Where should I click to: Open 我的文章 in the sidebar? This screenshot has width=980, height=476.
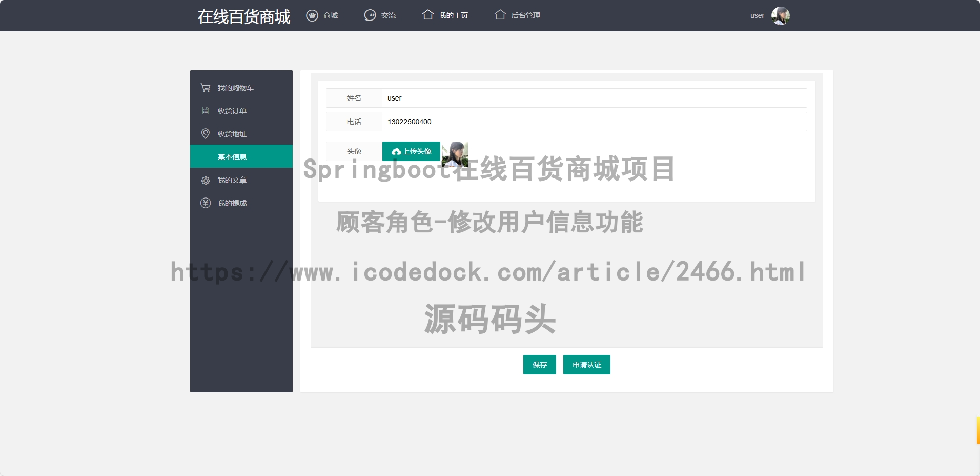point(232,180)
